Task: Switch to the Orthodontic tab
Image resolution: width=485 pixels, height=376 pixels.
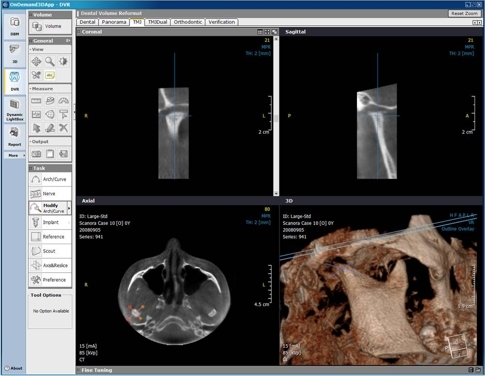Action: pyautogui.click(x=188, y=22)
